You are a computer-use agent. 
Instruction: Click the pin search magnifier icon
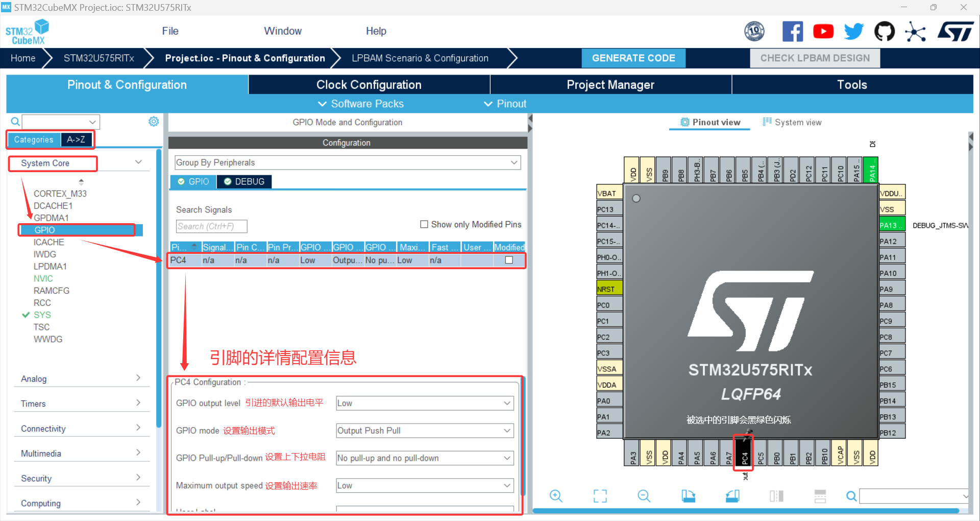[851, 496]
